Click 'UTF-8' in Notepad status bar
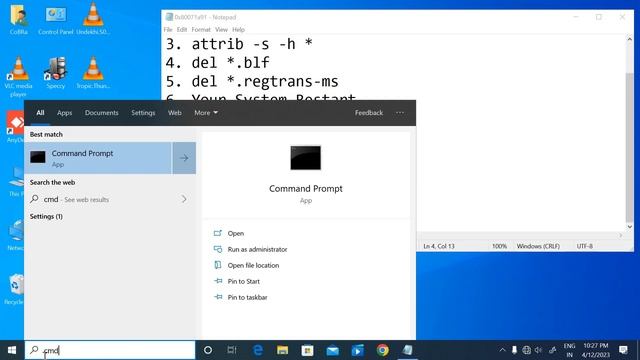640x360 pixels. (584, 246)
